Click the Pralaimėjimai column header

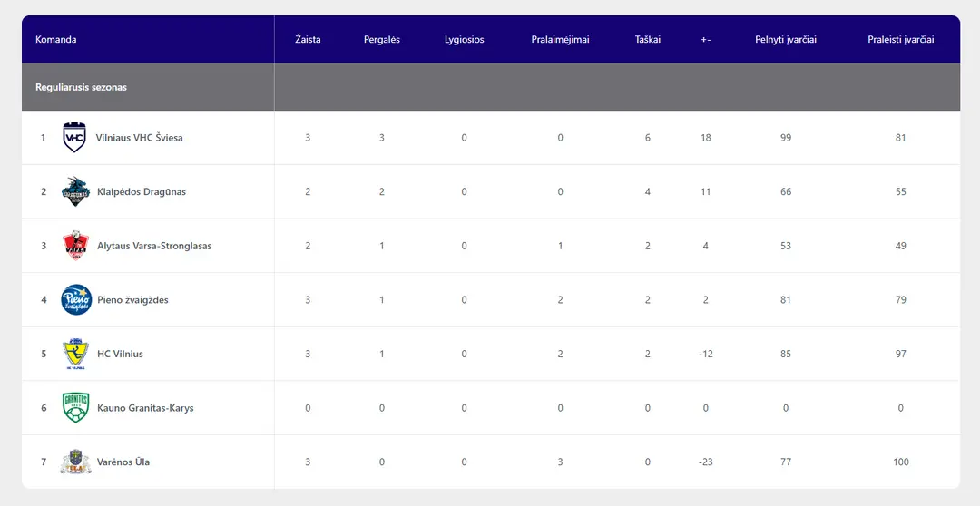(561, 39)
